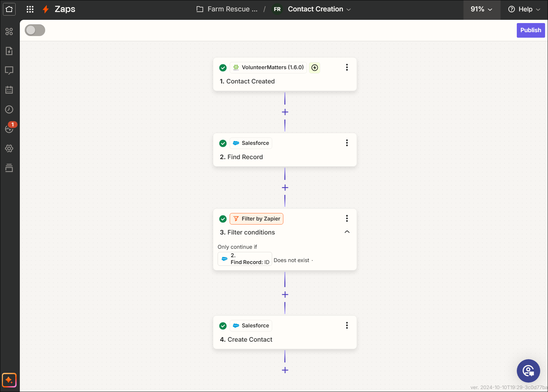Screen dimensions: 548x392
Task: Add a step after Contact Created
Action: click(285, 112)
